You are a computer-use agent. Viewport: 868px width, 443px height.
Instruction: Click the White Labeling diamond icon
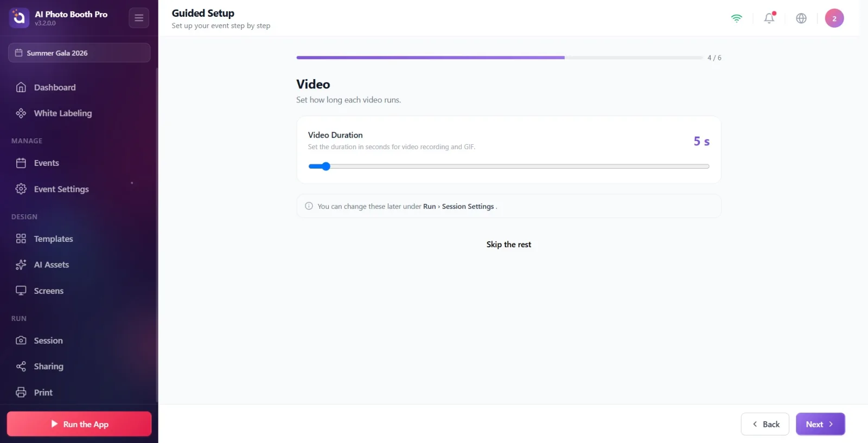(21, 113)
